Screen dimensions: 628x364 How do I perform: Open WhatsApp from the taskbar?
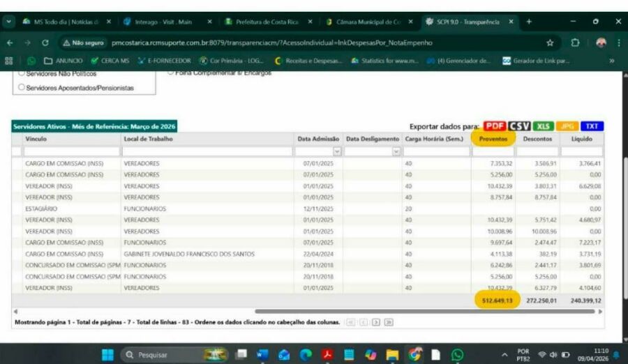(x=457, y=354)
